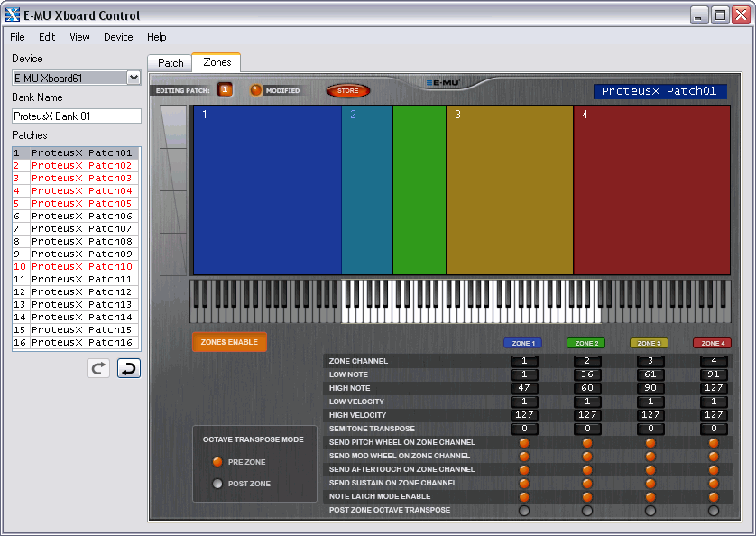Click the velocity scale strip beside zones
The height and width of the screenshot is (536, 756).
coord(173,190)
